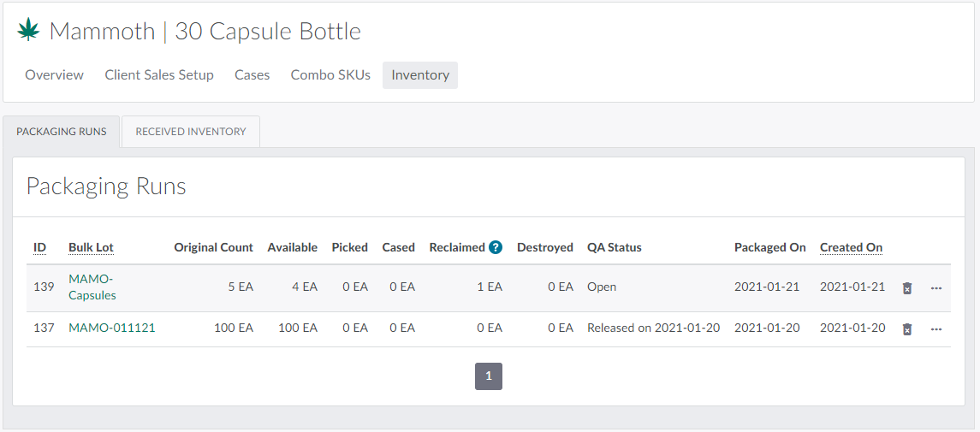This screenshot has height=432, width=980.
Task: Go to the Cases tab
Action: click(x=252, y=75)
